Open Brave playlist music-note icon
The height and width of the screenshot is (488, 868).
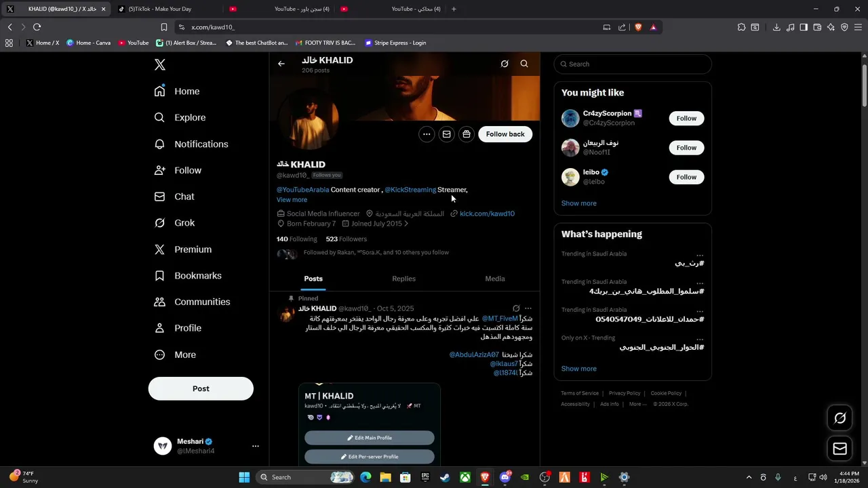[791, 27]
